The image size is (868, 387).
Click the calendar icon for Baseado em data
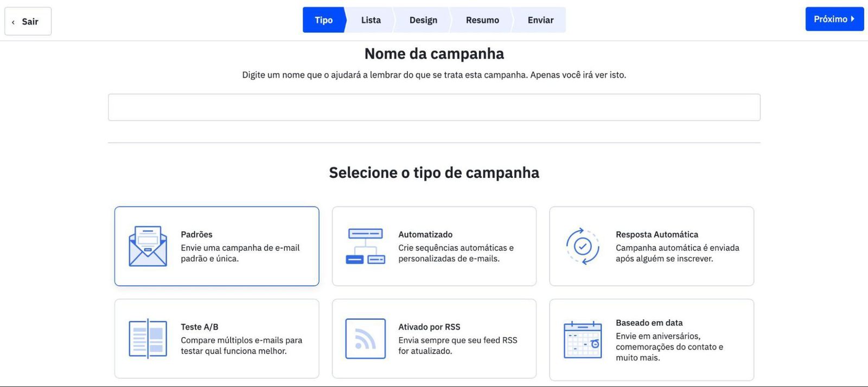[583, 340]
